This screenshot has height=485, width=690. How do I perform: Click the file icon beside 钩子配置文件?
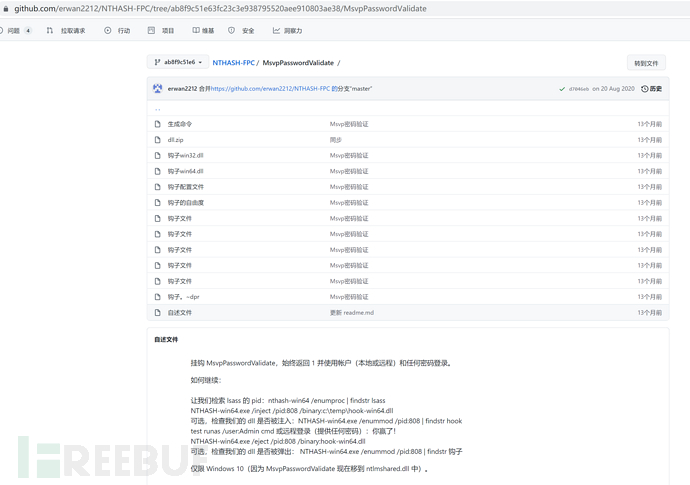(x=158, y=187)
